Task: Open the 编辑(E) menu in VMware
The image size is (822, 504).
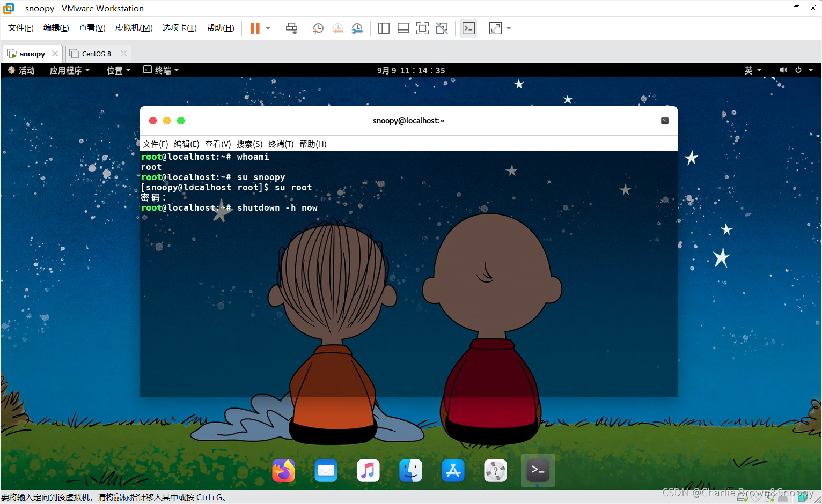Action: coord(56,28)
